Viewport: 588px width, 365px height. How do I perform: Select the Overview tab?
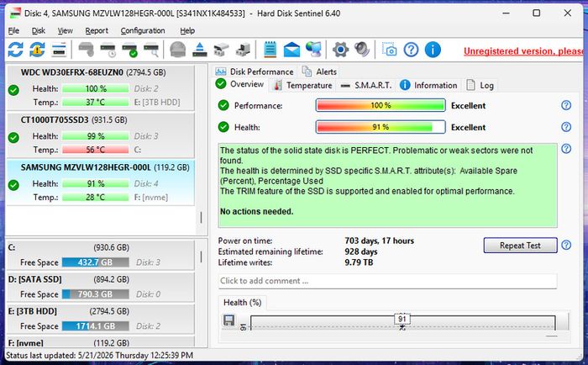(x=240, y=84)
